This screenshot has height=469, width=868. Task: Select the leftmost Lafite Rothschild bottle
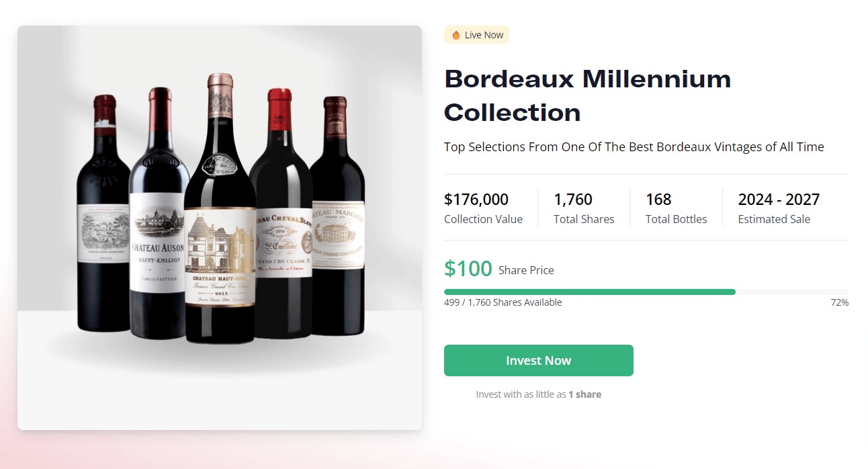pyautogui.click(x=103, y=222)
